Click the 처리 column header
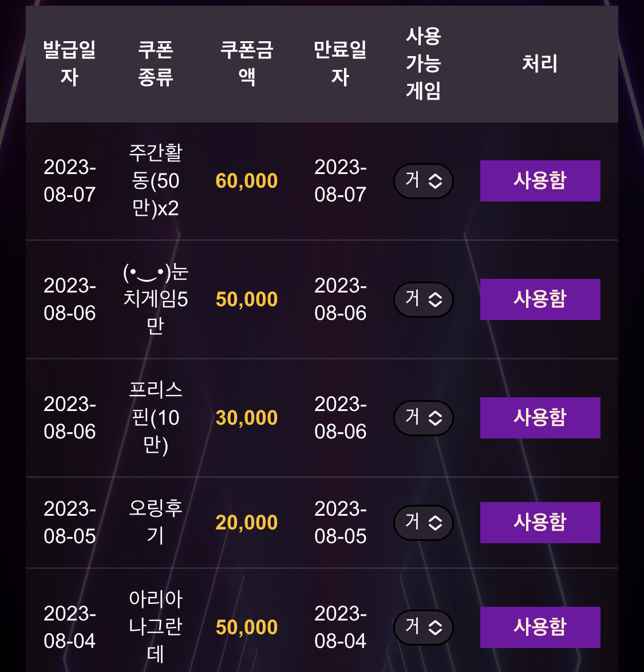Viewport: 644px width, 672px height. point(540,64)
